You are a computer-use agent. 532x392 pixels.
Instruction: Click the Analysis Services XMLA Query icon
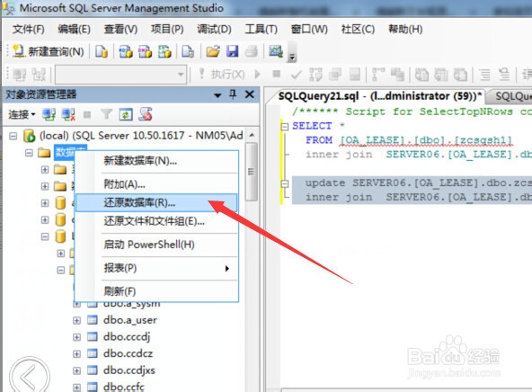(x=164, y=51)
